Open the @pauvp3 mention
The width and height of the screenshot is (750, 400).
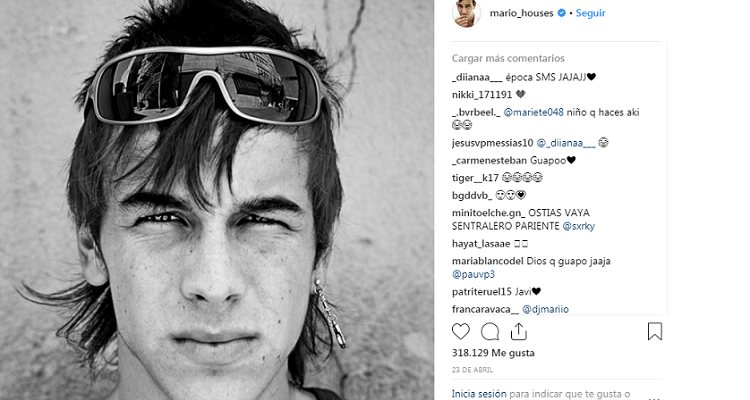click(473, 275)
